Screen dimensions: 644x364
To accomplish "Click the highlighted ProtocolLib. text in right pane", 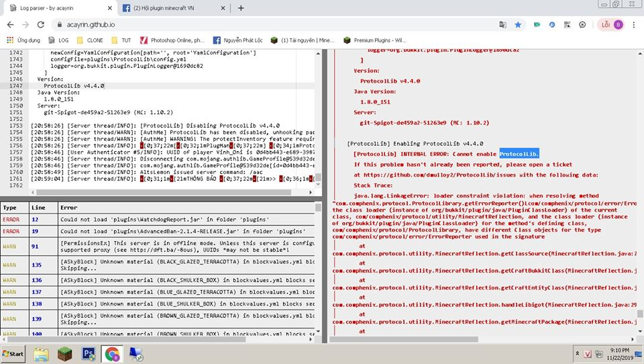I will coord(519,154).
